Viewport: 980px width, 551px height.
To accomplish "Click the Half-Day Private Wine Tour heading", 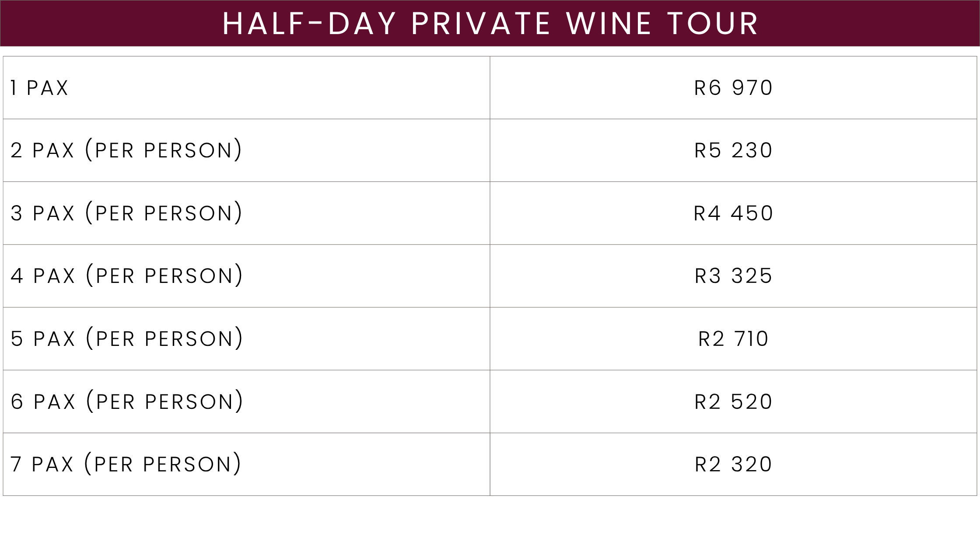I will 490,23.
